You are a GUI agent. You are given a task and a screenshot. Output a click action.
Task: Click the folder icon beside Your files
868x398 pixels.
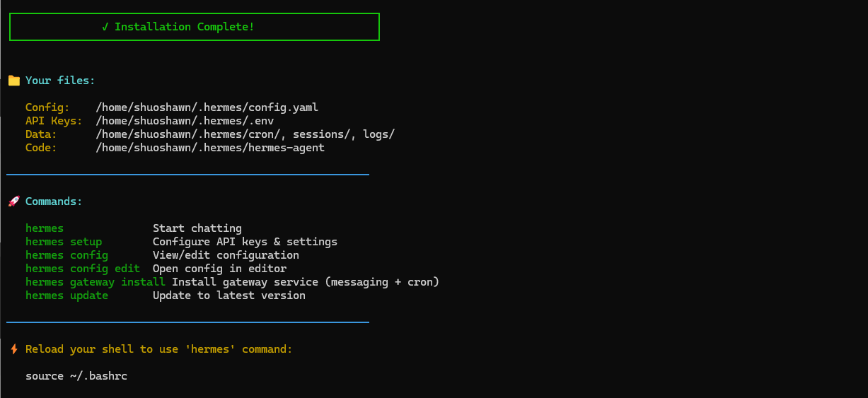(14, 81)
